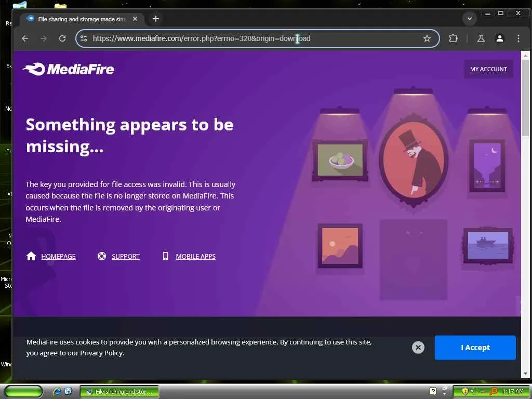Open the SUPPORT link
532x399 pixels.
tap(126, 257)
